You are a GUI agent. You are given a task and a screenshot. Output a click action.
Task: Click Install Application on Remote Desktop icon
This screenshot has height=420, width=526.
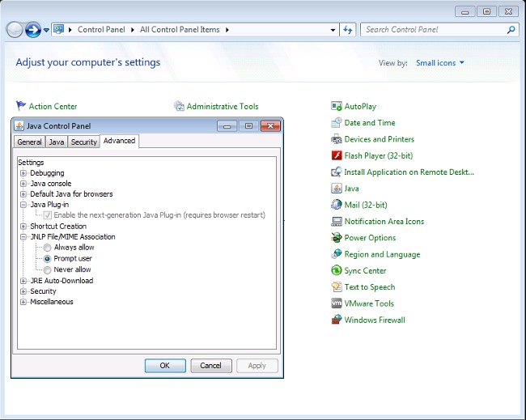click(337, 172)
